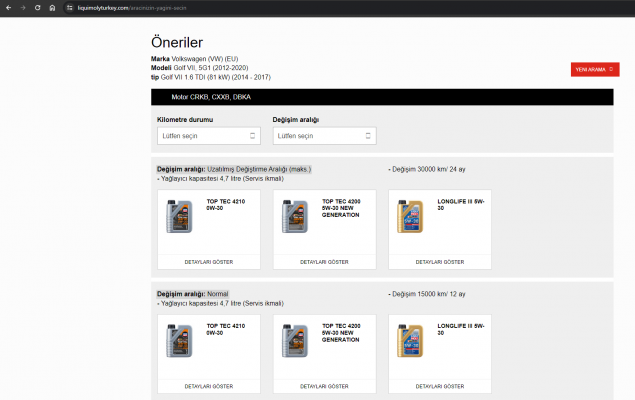Viewport: 635px width, 400px height.
Task: Start a new search with YENİ ARAMA
Action: tap(595, 69)
